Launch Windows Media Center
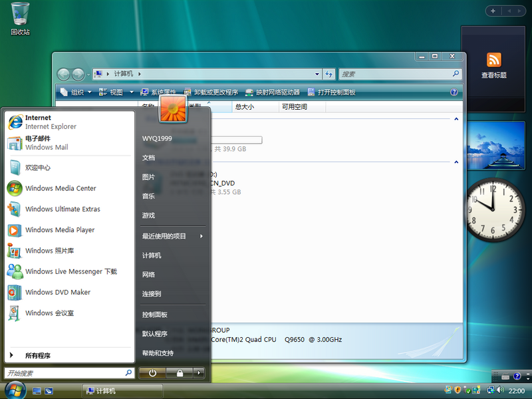 point(70,188)
